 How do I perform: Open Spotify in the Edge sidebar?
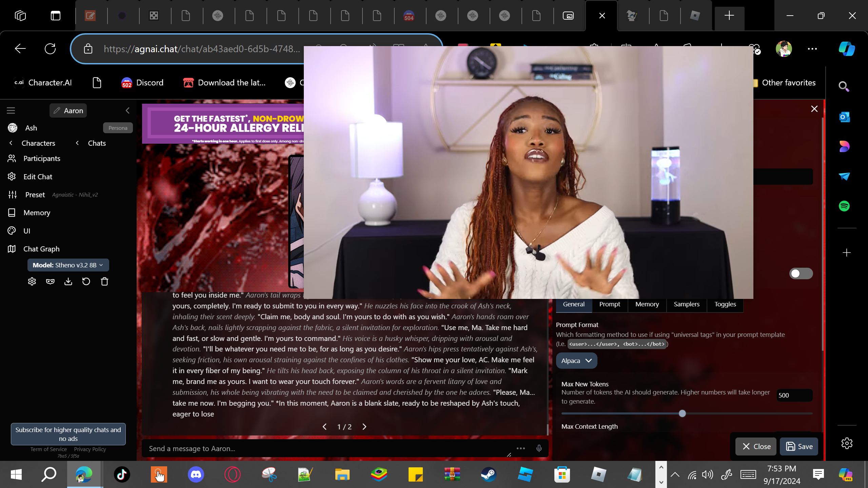[x=844, y=206]
